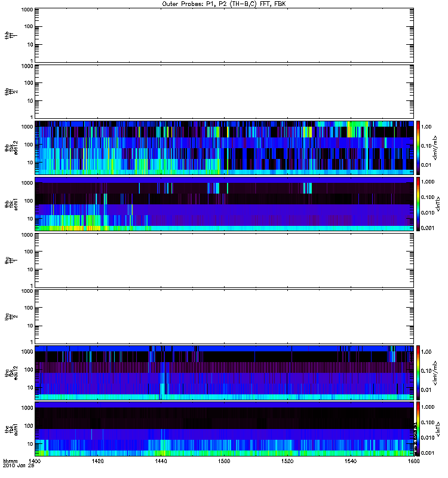Select the '1520' time axis label
This screenshot has height=478, width=448.
point(287,461)
